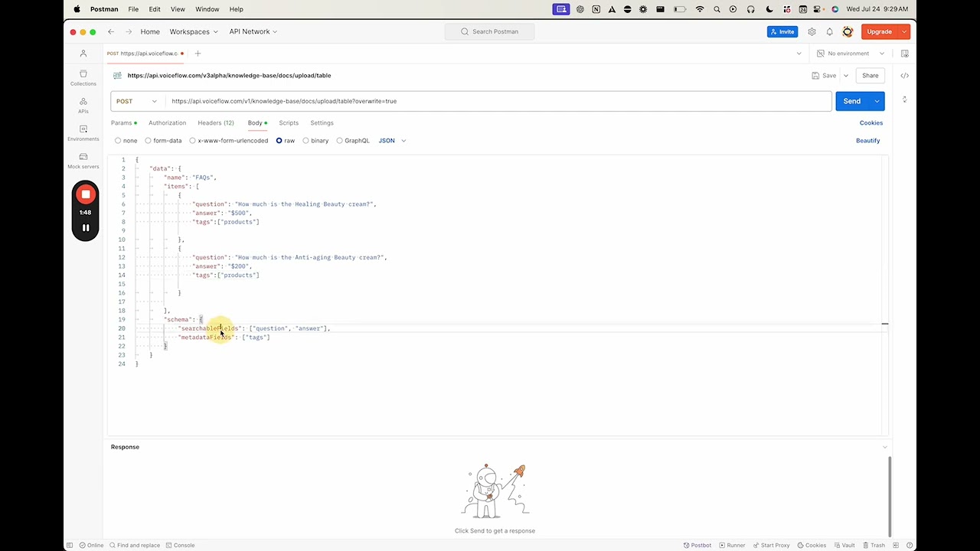Add a new request tab with plus
The image size is (980, 551).
pyautogui.click(x=198, y=54)
